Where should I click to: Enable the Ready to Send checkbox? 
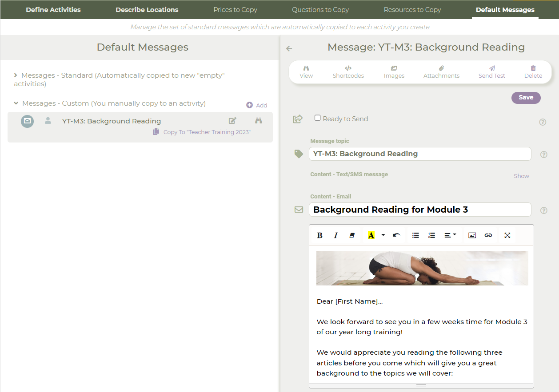(x=317, y=118)
